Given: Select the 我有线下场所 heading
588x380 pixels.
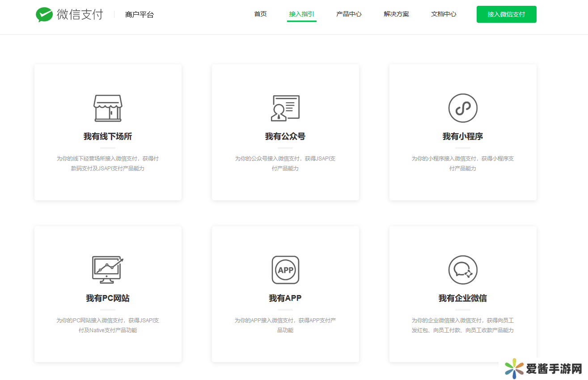Looking at the screenshot, I should coord(107,137).
